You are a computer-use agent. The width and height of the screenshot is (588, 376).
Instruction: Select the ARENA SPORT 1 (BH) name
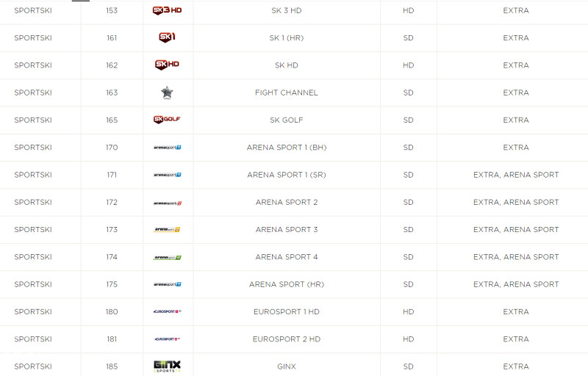[x=287, y=148]
